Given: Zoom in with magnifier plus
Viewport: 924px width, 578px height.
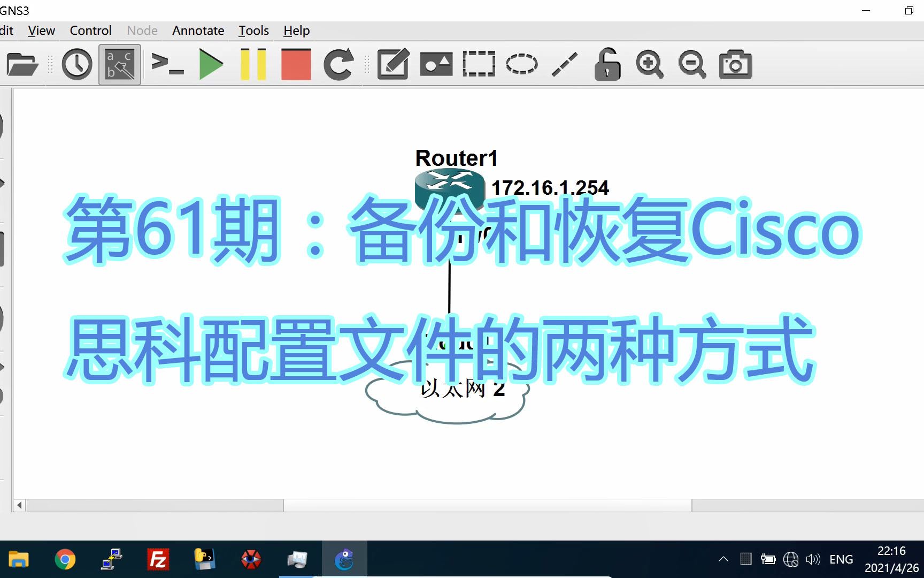Looking at the screenshot, I should coord(649,64).
